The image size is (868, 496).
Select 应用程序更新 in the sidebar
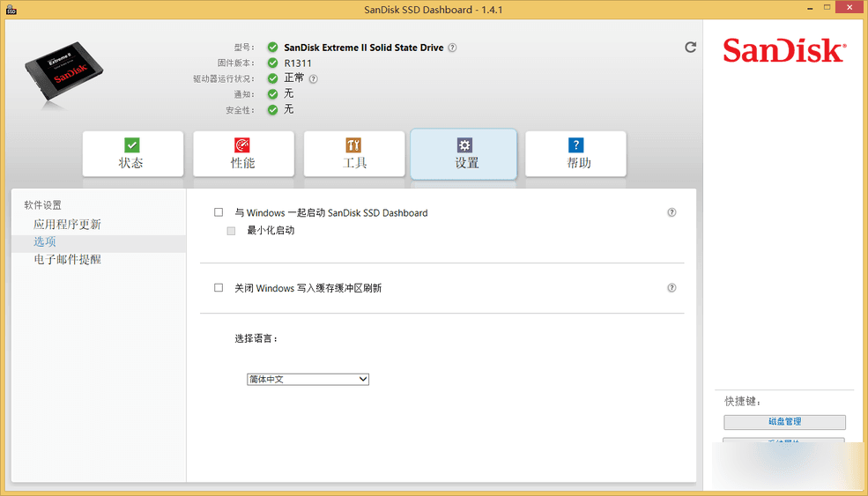(x=67, y=224)
